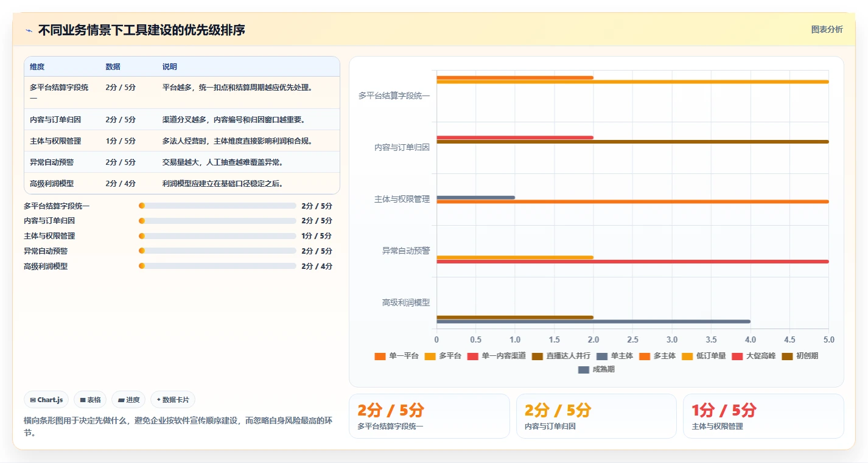
Task: Toggle the 单主体 legend item
Action: click(615, 356)
